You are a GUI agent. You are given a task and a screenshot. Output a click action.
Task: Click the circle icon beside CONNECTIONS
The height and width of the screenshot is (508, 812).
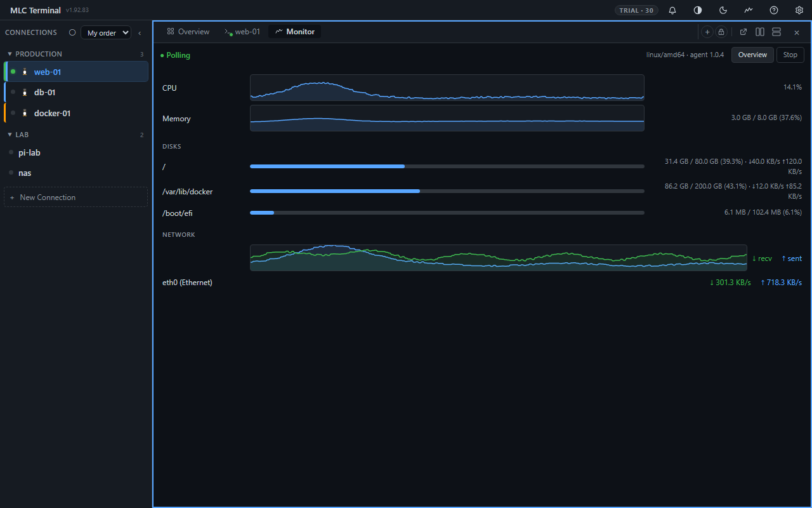click(72, 32)
